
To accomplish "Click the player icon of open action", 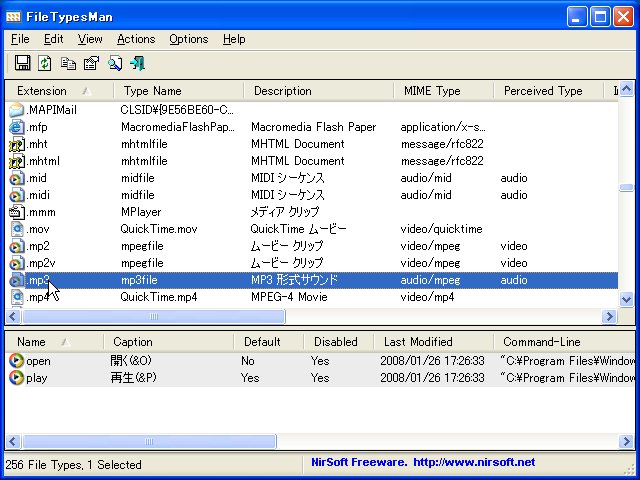I will (x=16, y=361).
